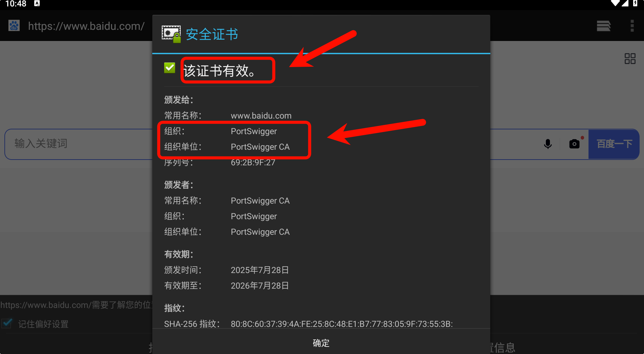Open the browser tabs stack icon
The width and height of the screenshot is (644, 354).
pyautogui.click(x=603, y=26)
